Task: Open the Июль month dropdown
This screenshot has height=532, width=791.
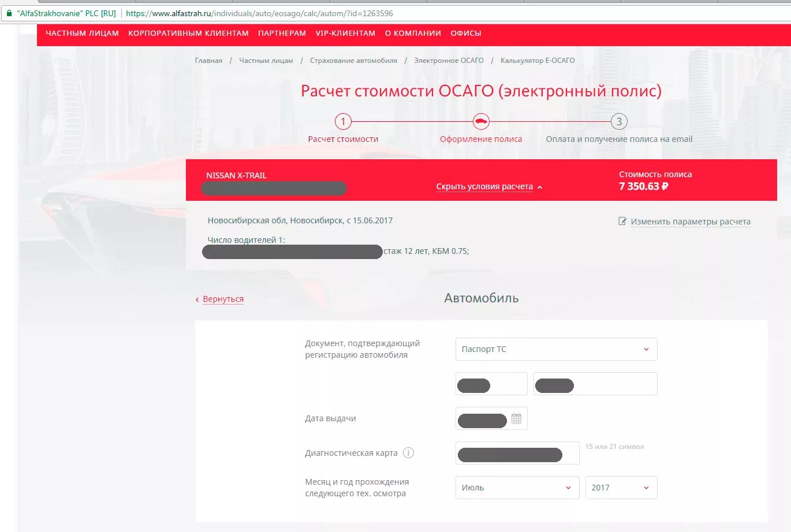Action: click(517, 488)
